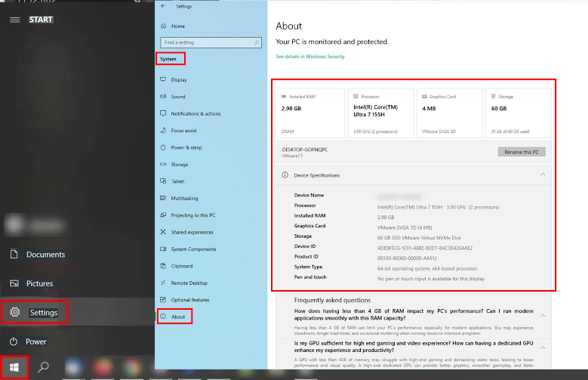Open Multitasking settings
Viewport: 588px width, 380px height.
click(x=184, y=198)
